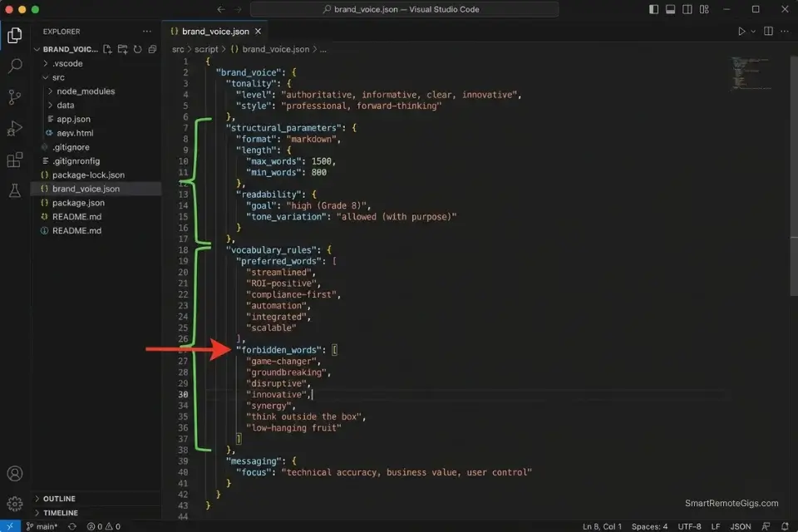Open the Search view in activity bar
The image size is (798, 532).
15,66
